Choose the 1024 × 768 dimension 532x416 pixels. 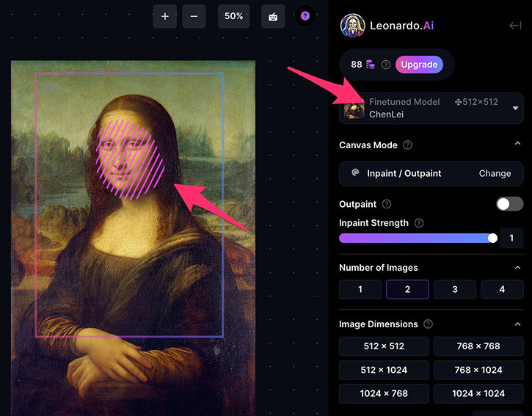point(384,393)
